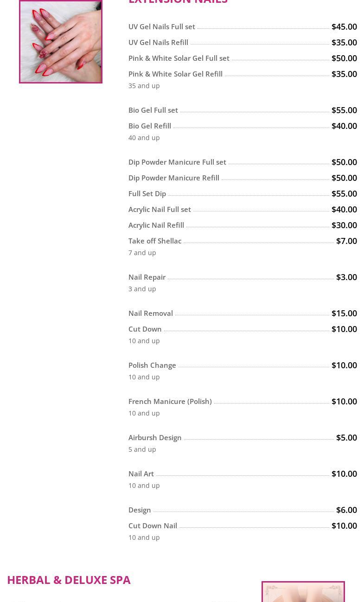Click the Polish Change item
Screen dimensions: 364x602
coord(152,365)
